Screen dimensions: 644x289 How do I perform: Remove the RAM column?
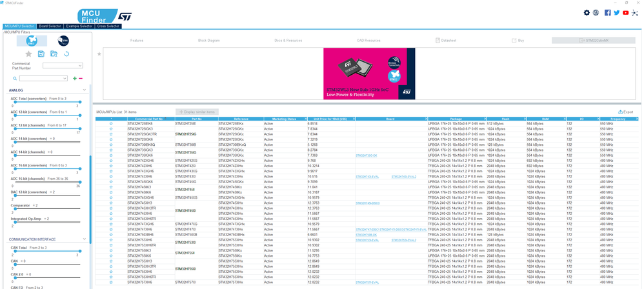563,119
